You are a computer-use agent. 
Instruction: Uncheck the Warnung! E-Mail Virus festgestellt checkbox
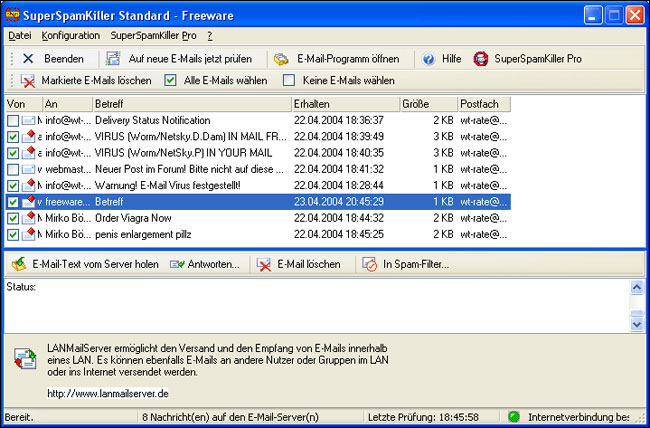coord(13,185)
